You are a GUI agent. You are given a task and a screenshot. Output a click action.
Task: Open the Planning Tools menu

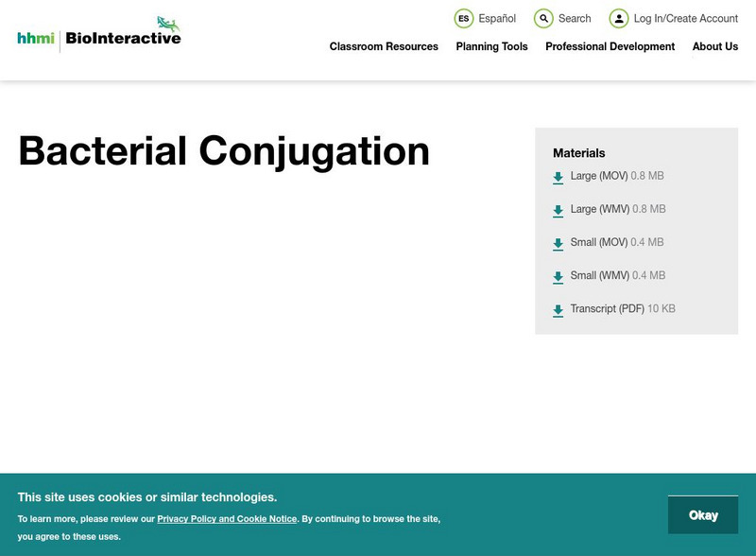[490, 46]
